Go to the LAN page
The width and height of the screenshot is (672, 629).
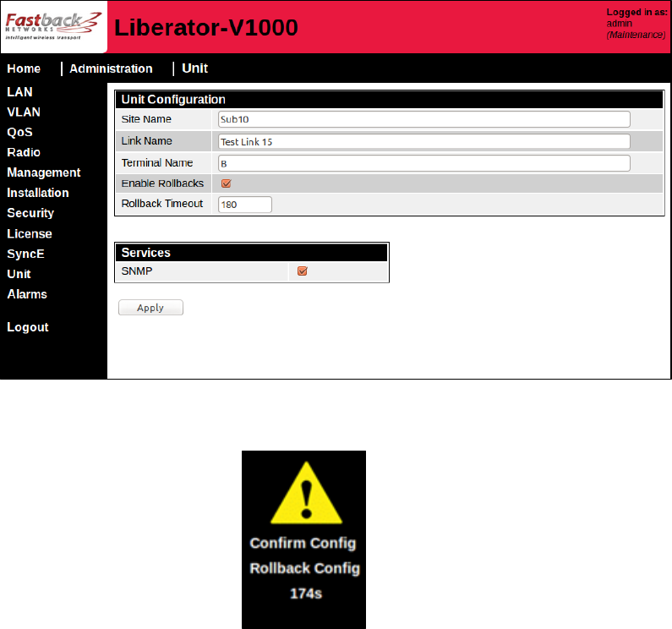(x=19, y=92)
